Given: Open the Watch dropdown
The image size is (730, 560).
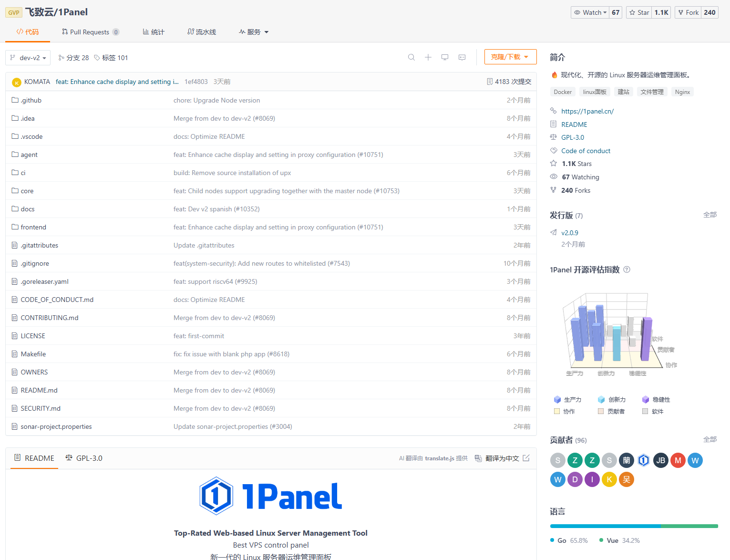Looking at the screenshot, I should tap(590, 12).
